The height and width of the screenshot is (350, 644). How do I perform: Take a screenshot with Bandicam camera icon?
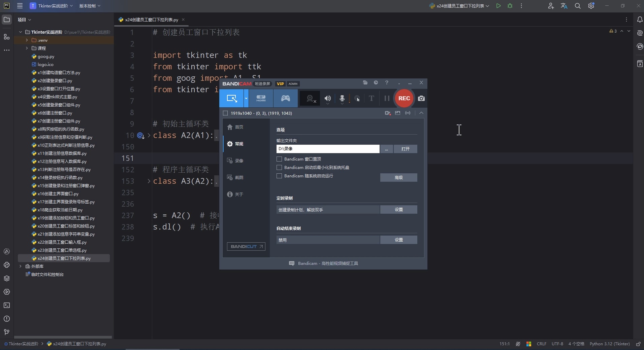pyautogui.click(x=421, y=98)
